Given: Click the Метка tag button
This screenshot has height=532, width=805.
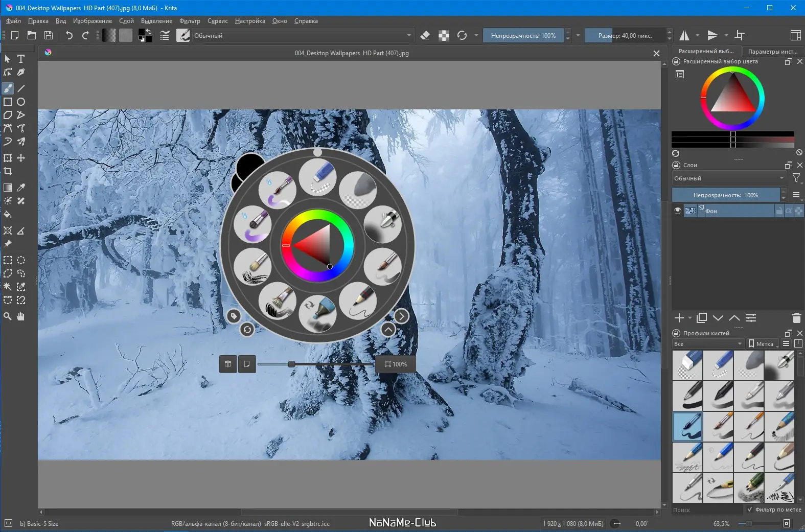Looking at the screenshot, I should tap(762, 344).
